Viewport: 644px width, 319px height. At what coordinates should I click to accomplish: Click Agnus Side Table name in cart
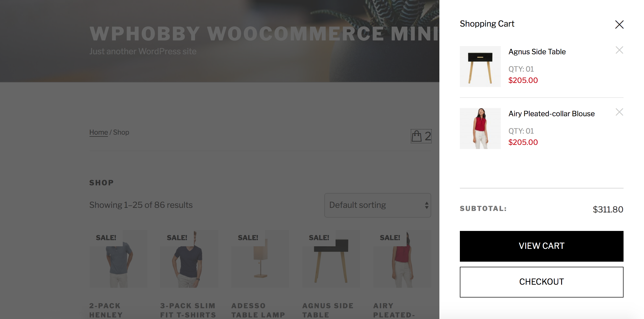[537, 52]
